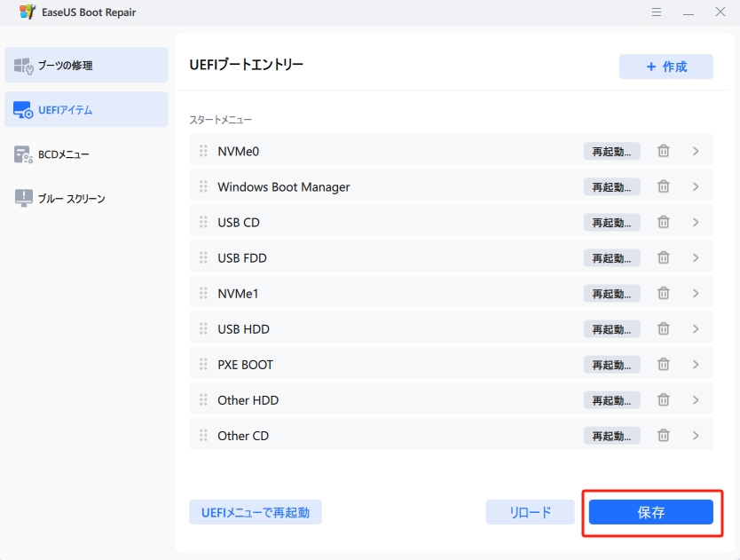Click the drag handle of PXE BOOT
Image resolution: width=740 pixels, height=560 pixels.
click(203, 365)
